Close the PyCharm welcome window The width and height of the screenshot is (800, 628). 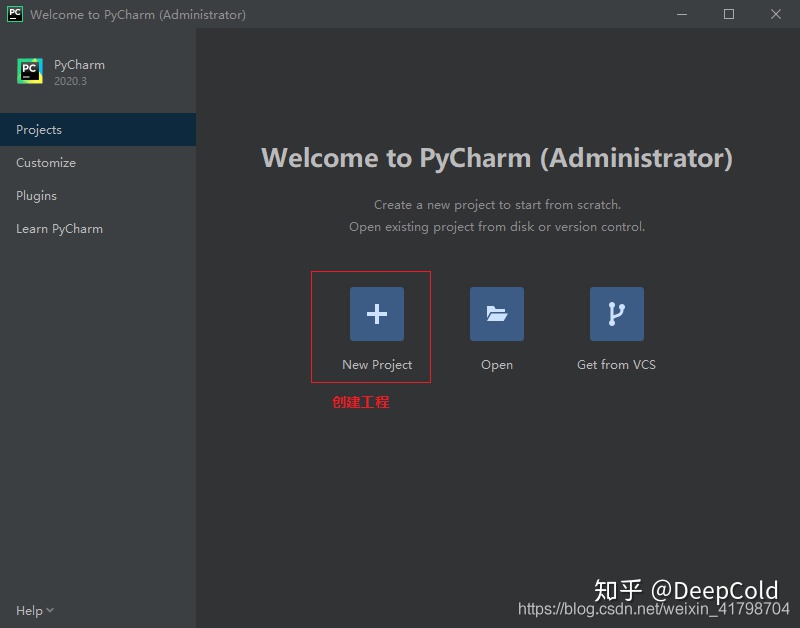pos(776,14)
